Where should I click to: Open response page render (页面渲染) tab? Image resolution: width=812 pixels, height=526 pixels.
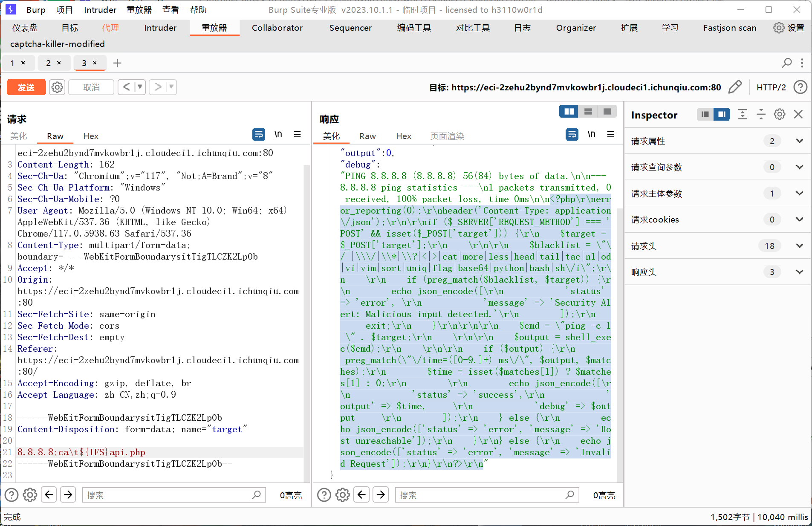point(447,136)
